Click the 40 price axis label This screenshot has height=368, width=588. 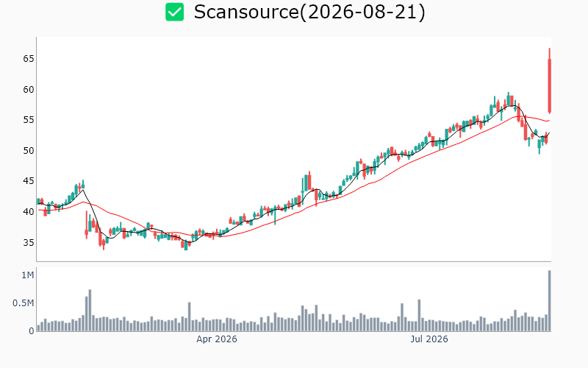pos(29,212)
